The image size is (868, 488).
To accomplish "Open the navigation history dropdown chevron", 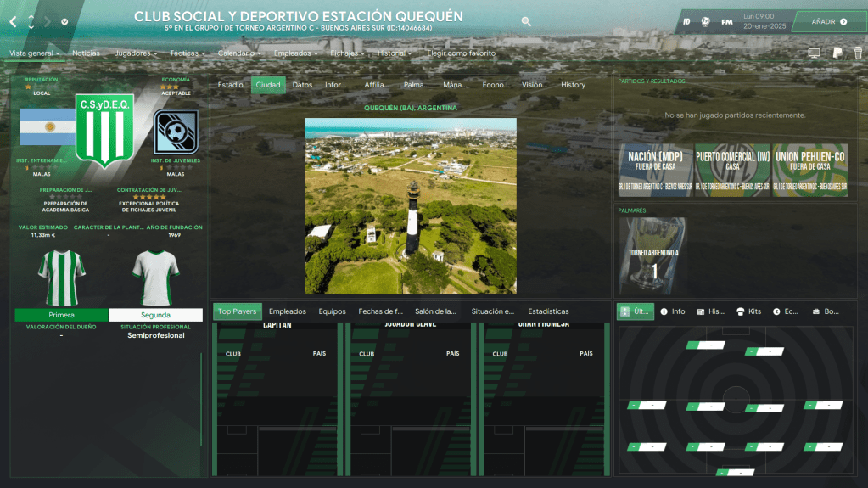I will coord(65,22).
